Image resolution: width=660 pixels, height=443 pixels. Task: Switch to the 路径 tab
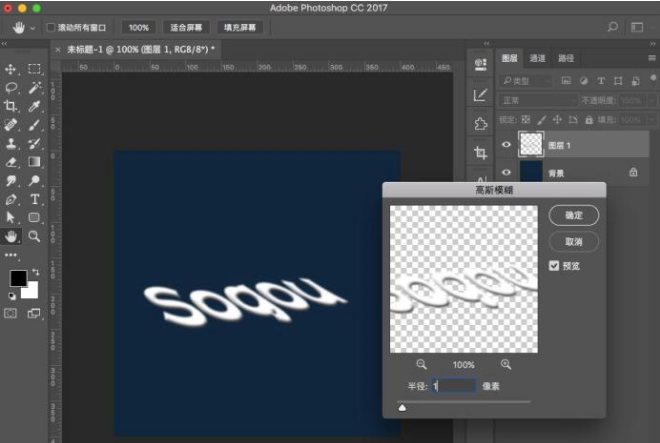point(566,59)
